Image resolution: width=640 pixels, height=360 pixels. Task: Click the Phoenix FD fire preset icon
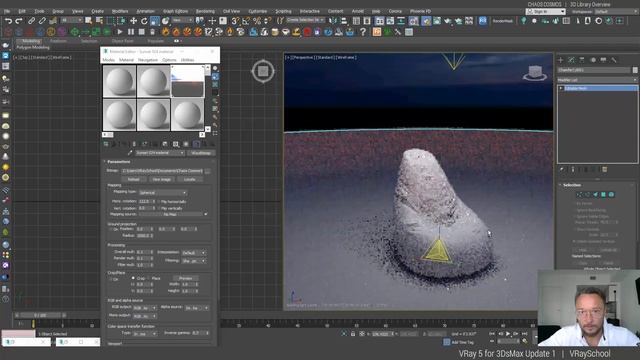coord(165,32)
